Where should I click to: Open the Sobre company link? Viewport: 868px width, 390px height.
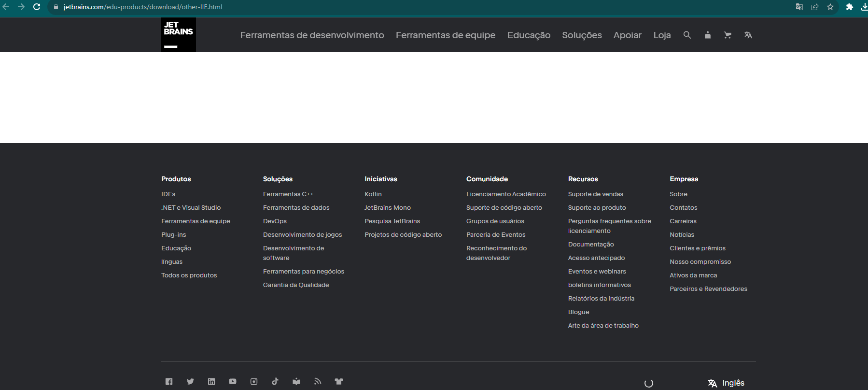[x=678, y=194]
